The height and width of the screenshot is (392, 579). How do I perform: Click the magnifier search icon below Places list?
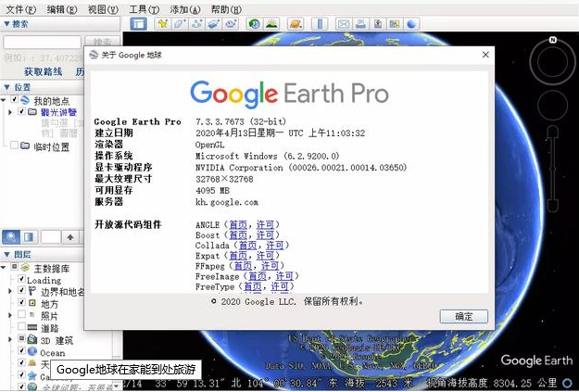pos(11,237)
